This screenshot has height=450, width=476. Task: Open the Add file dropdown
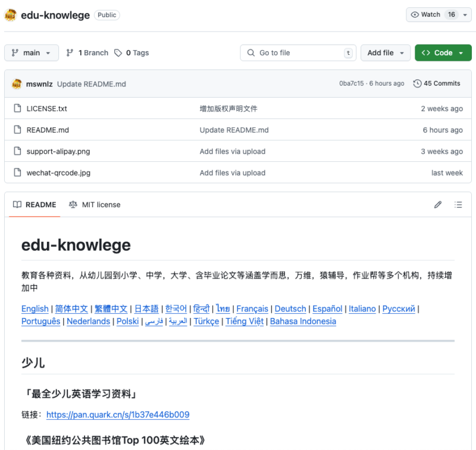click(x=386, y=52)
